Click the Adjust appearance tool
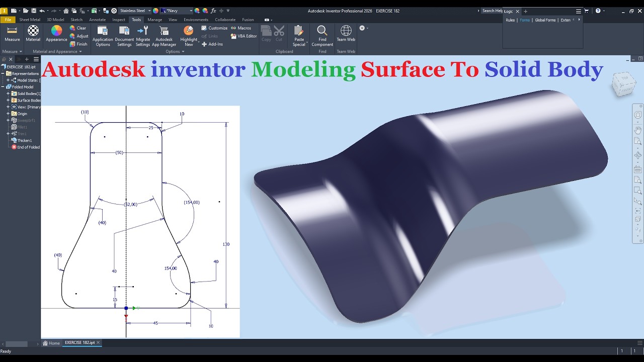Screen dimensions: 644x362 [x=79, y=36]
